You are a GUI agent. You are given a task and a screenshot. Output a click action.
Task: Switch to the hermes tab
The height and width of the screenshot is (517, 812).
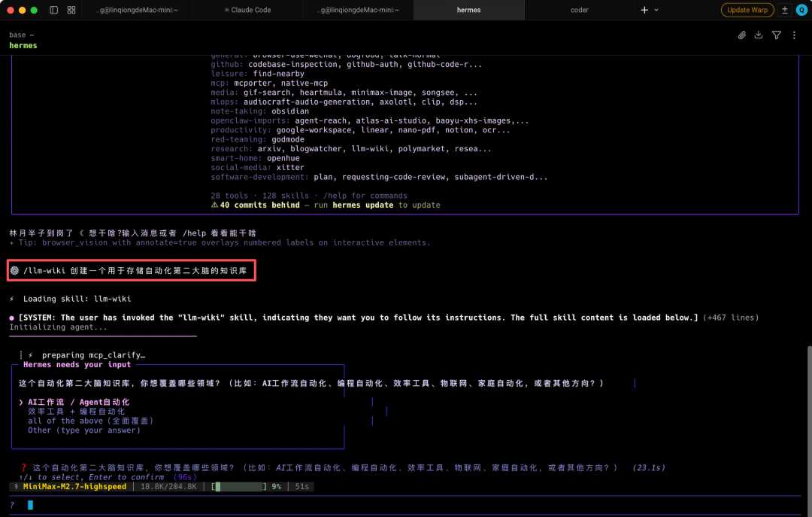click(x=468, y=10)
